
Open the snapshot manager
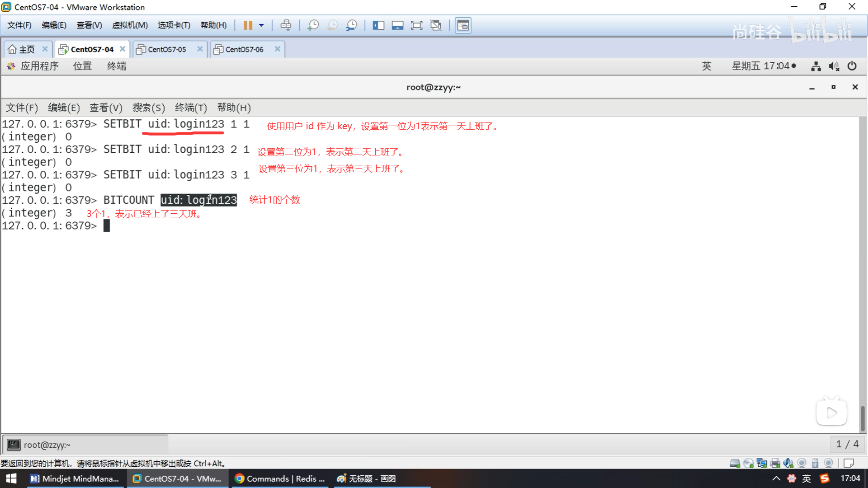352,25
